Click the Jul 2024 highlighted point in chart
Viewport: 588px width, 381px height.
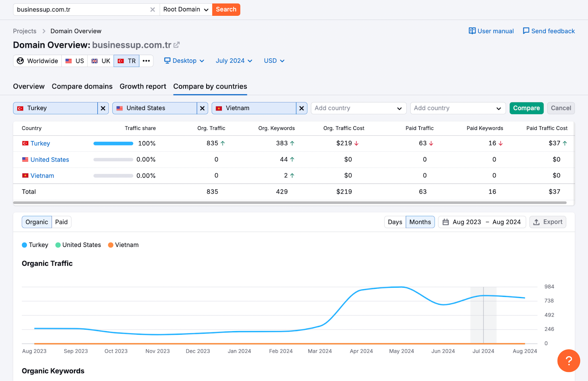pyautogui.click(x=483, y=296)
